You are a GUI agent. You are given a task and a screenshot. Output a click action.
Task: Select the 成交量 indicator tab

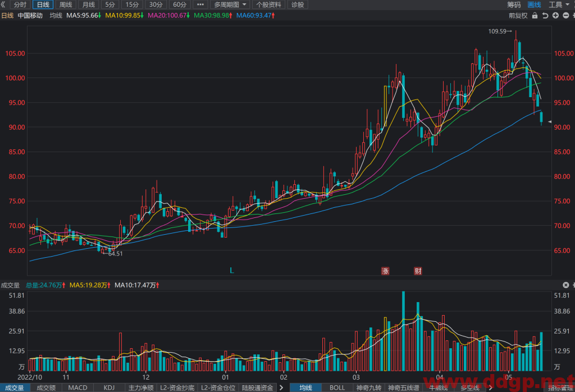click(x=15, y=388)
